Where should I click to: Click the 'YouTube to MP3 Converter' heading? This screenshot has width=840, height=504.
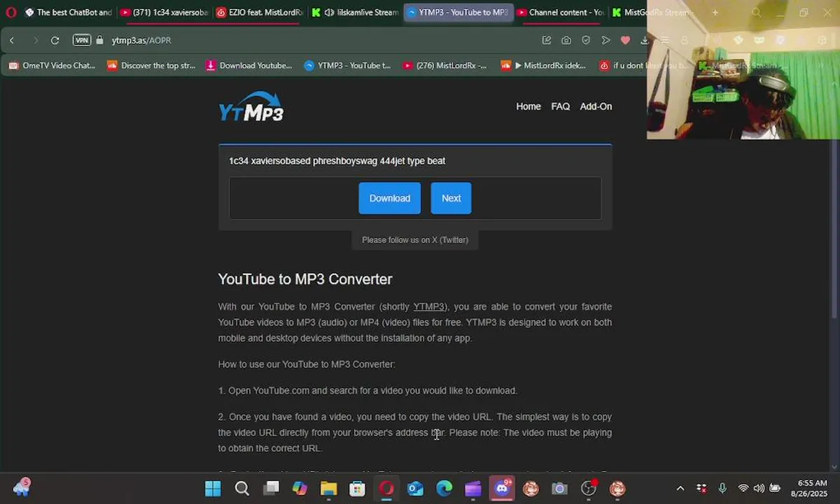coord(305,279)
